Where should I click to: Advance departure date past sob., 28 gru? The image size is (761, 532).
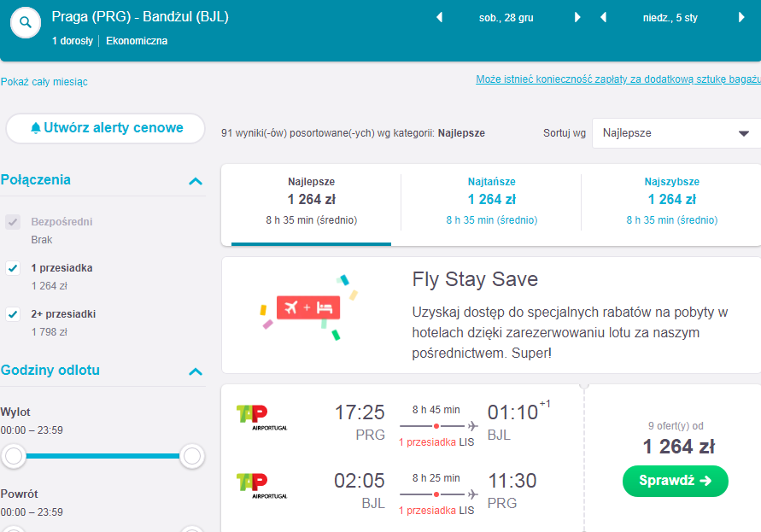[577, 17]
